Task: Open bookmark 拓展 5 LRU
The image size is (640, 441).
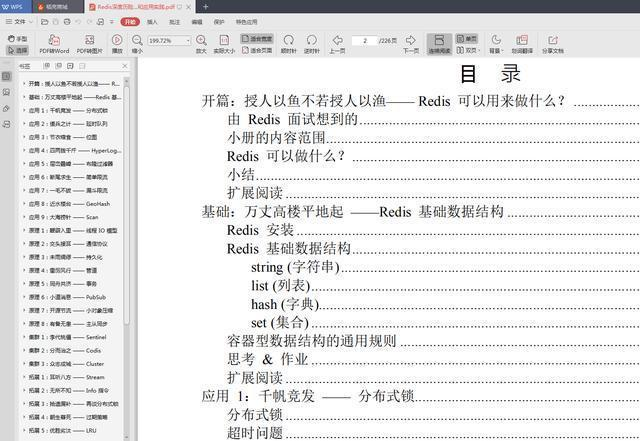Action: pos(62,430)
